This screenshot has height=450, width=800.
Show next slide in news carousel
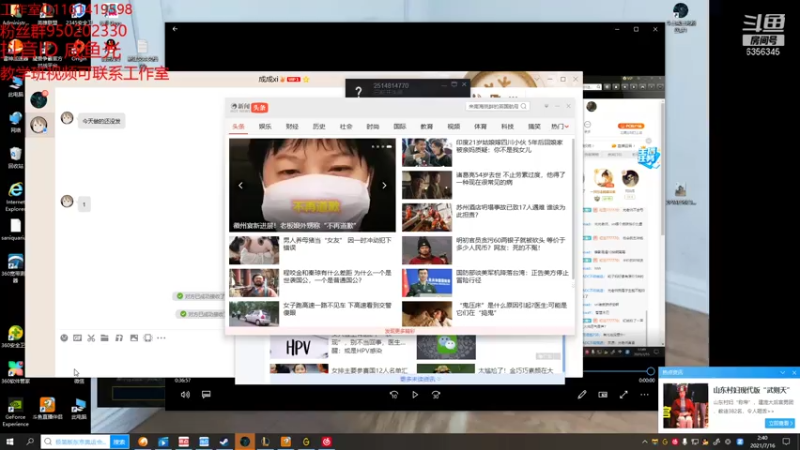click(384, 186)
